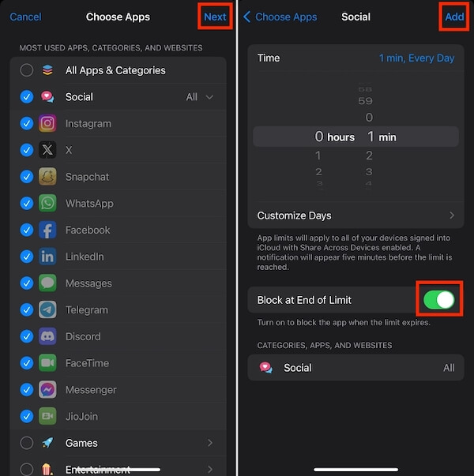Tap the LinkedIn app icon

coord(47,257)
